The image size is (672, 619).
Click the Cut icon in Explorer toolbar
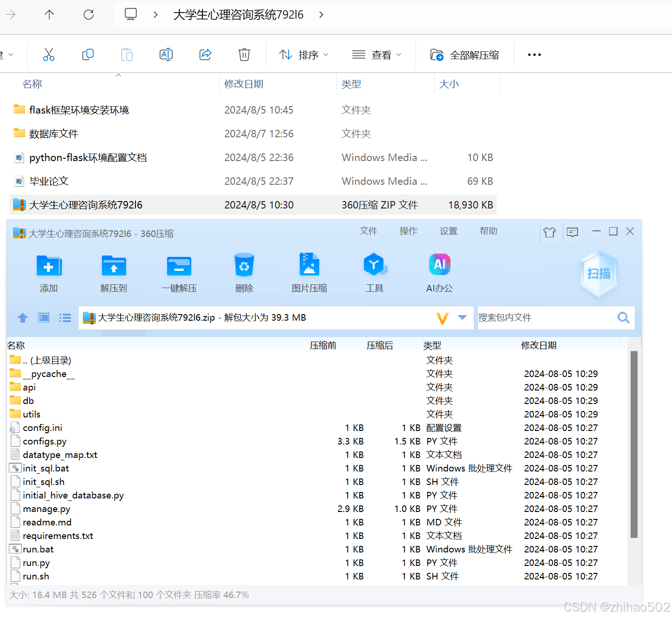tap(49, 54)
